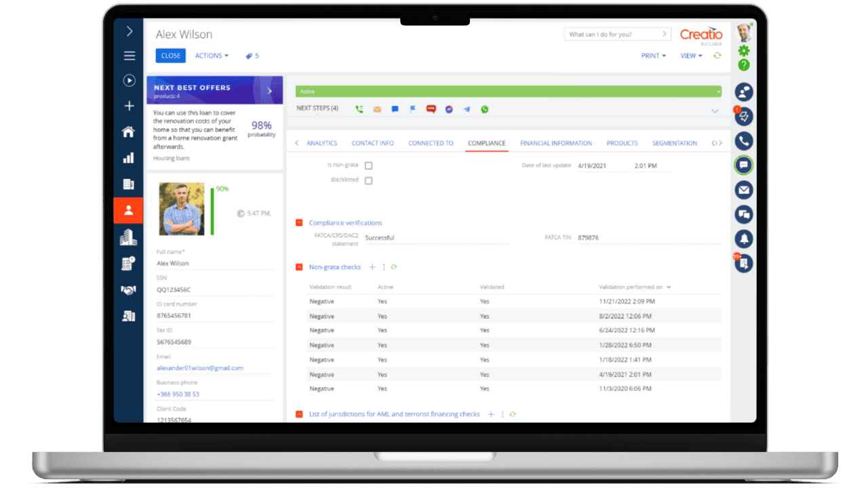The height and width of the screenshot is (488, 868).
Task: Click the green Active stage progress bar
Action: (x=507, y=91)
